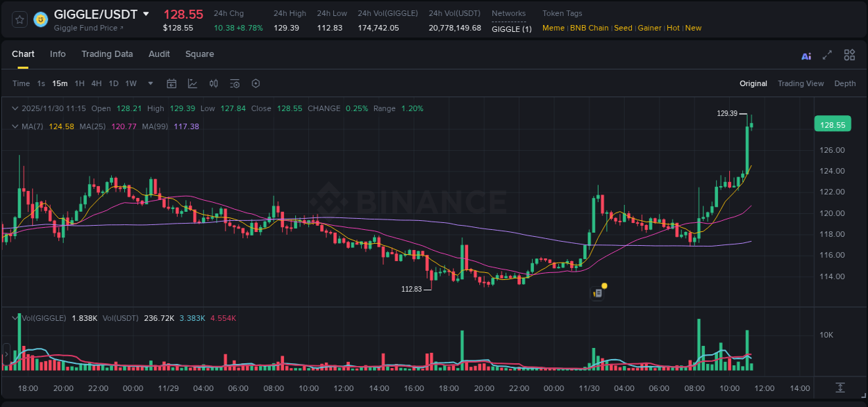868x407 pixels.
Task: Toggle the favorite star for GIGGLE/USDT
Action: tap(19, 19)
